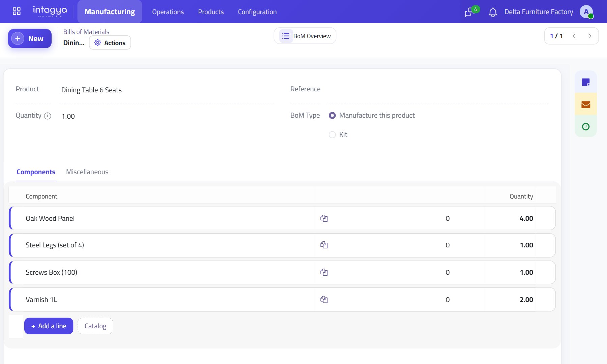The width and height of the screenshot is (607, 364).
Task: Open the note icon in side panel
Action: [x=586, y=82]
